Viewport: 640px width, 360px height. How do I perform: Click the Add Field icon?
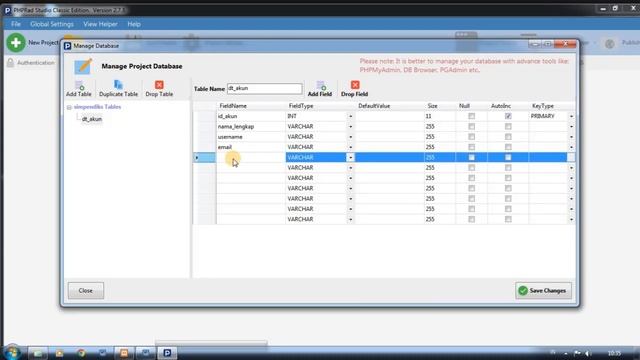(321, 85)
